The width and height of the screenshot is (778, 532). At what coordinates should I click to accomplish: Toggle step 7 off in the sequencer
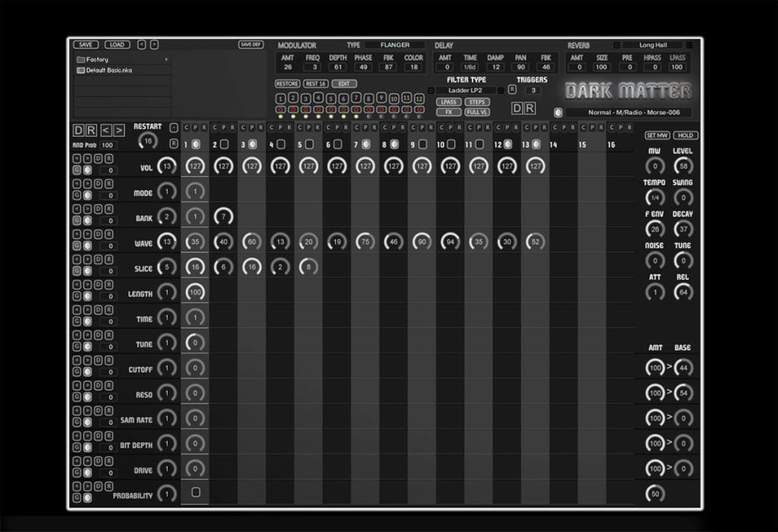coord(365,144)
